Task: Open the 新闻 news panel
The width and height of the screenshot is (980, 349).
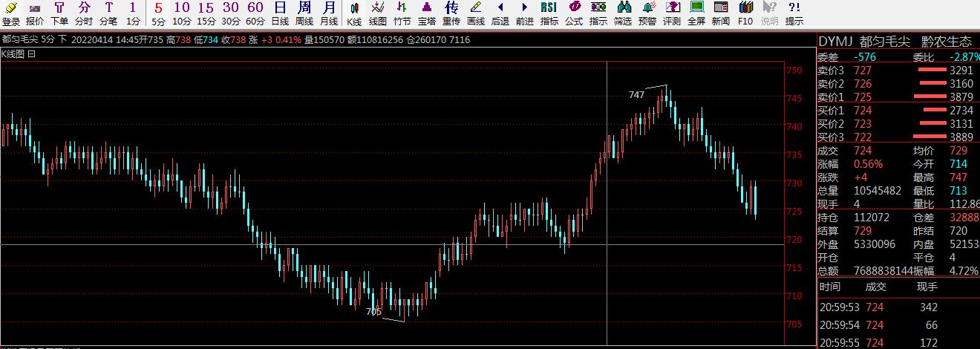Action: [720, 13]
